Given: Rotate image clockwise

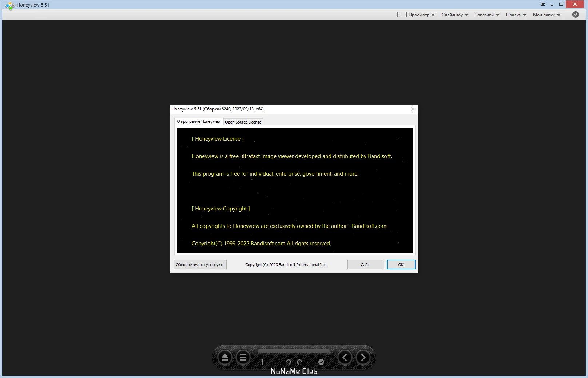Looking at the screenshot, I should click(x=300, y=362).
